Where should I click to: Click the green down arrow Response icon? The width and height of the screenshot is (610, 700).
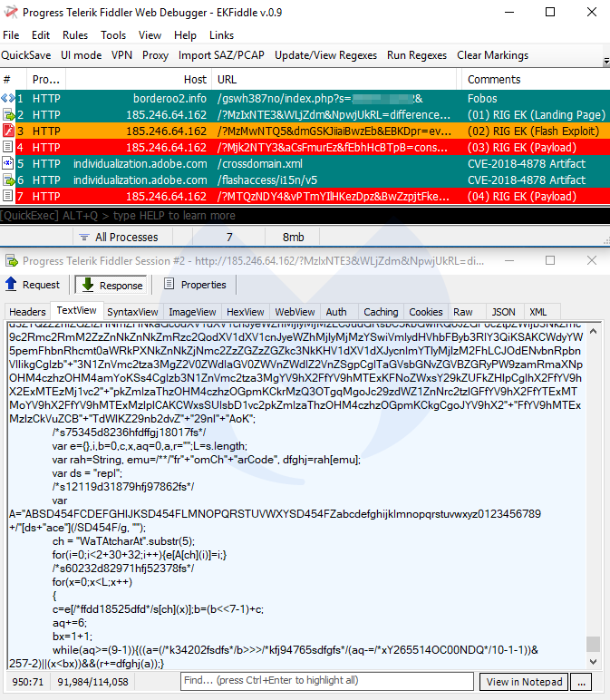pos(88,285)
